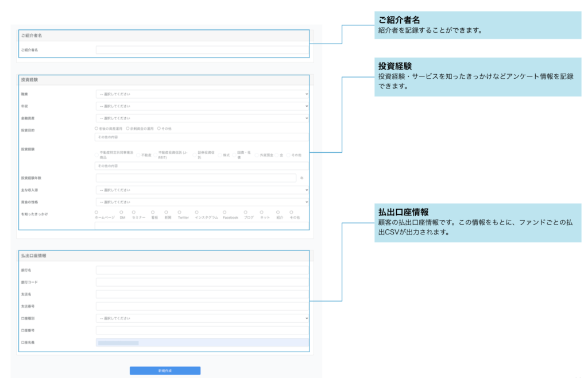Image resolution: width=588 pixels, height=378 pixels.
Task: Choose 余剰資金の運用 as investment purpose
Action: coord(127,128)
